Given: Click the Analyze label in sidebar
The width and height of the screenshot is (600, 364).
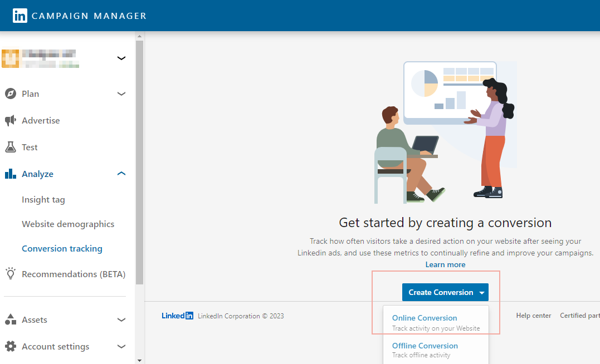Looking at the screenshot, I should [37, 174].
